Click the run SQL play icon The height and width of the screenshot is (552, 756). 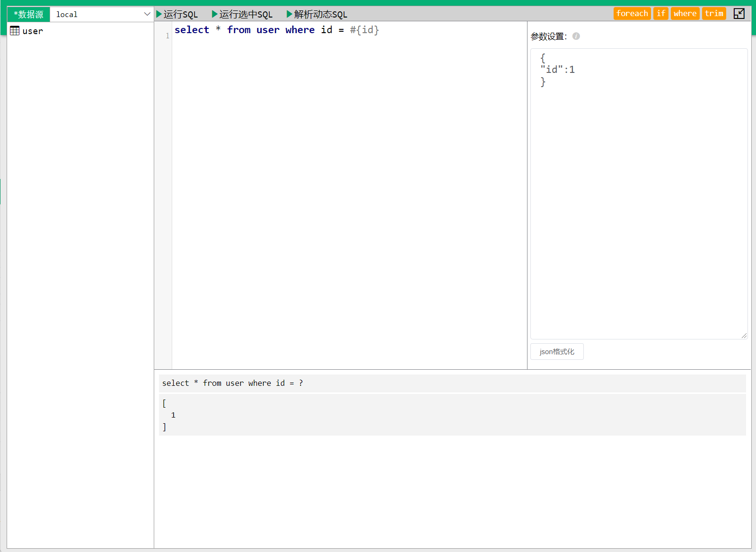tap(159, 14)
